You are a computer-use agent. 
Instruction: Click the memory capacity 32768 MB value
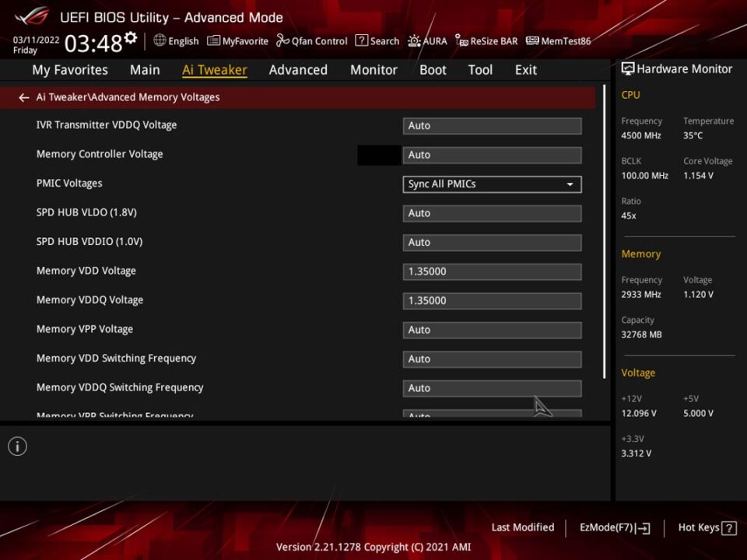coord(642,334)
